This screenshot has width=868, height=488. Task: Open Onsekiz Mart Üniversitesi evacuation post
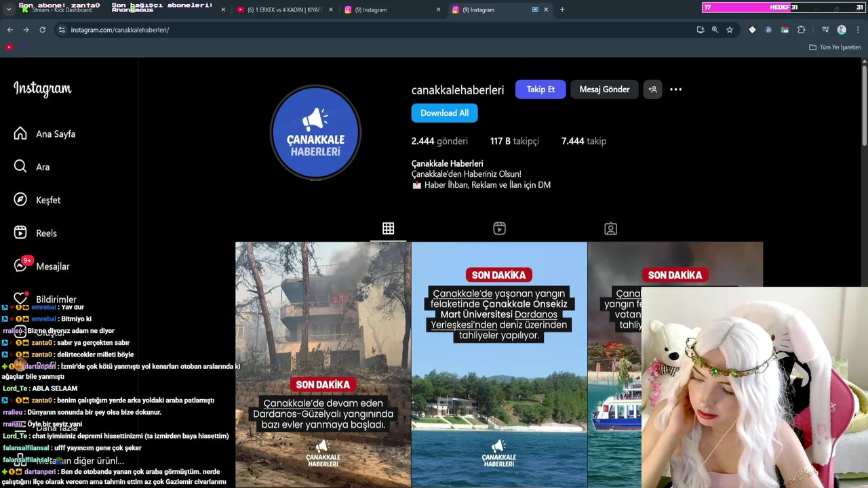click(x=499, y=365)
